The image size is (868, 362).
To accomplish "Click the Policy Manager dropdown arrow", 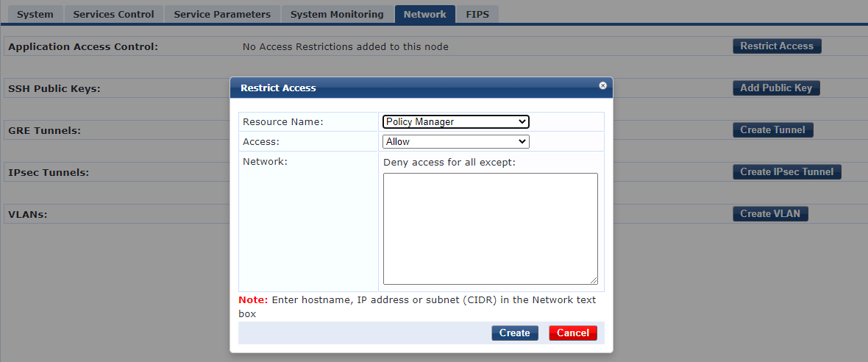I will [522, 122].
